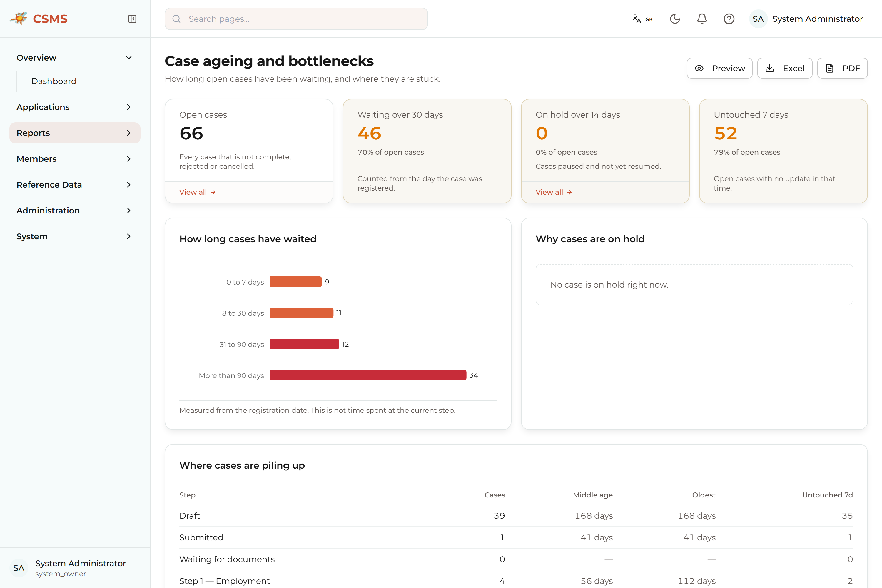Toggle dark mode with the moon icon
Image resolution: width=882 pixels, height=588 pixels.
pyautogui.click(x=675, y=19)
